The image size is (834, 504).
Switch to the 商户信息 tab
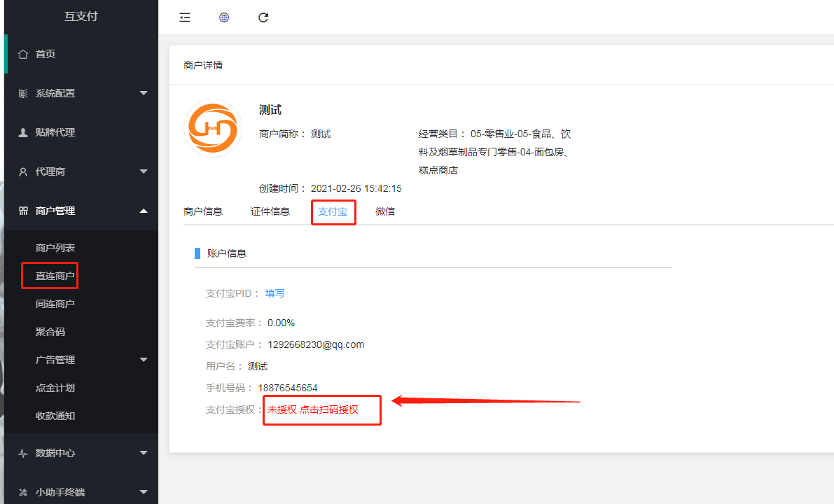(202, 211)
